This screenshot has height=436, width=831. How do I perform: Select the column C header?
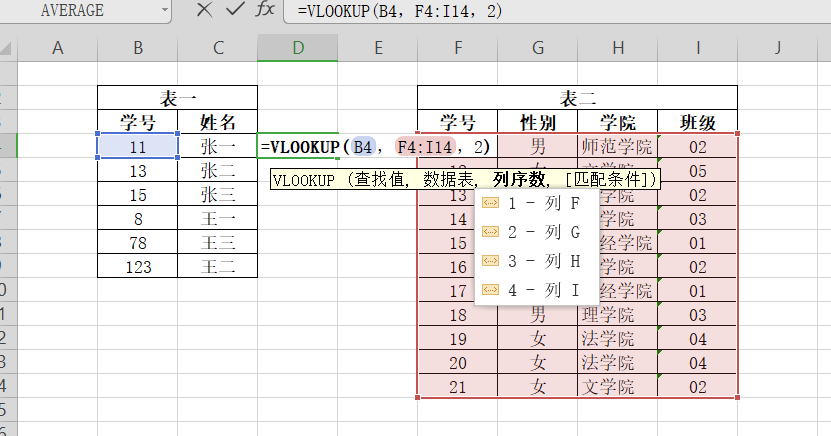pos(218,48)
